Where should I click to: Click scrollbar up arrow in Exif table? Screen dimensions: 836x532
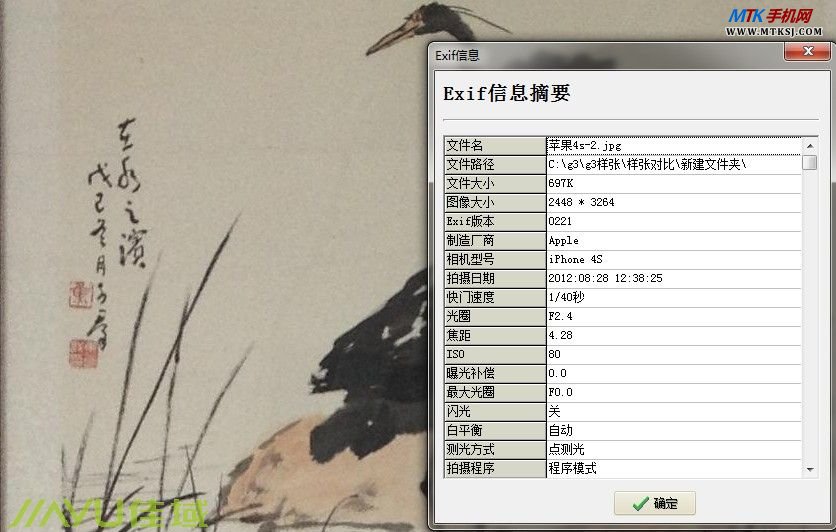point(810,146)
